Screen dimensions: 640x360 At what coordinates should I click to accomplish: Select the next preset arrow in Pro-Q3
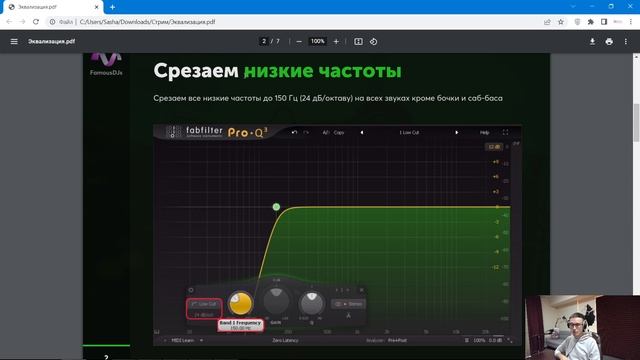456,132
